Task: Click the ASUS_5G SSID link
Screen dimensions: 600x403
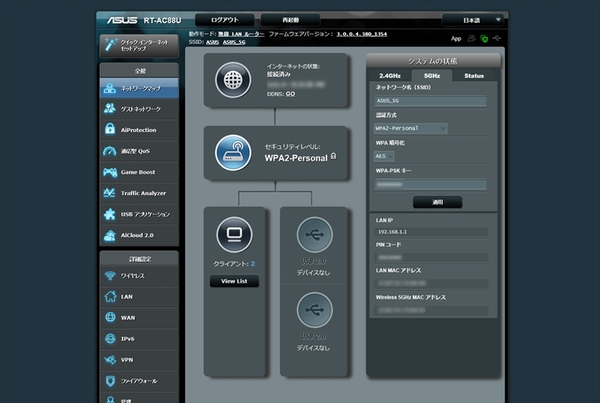Action: click(234, 42)
